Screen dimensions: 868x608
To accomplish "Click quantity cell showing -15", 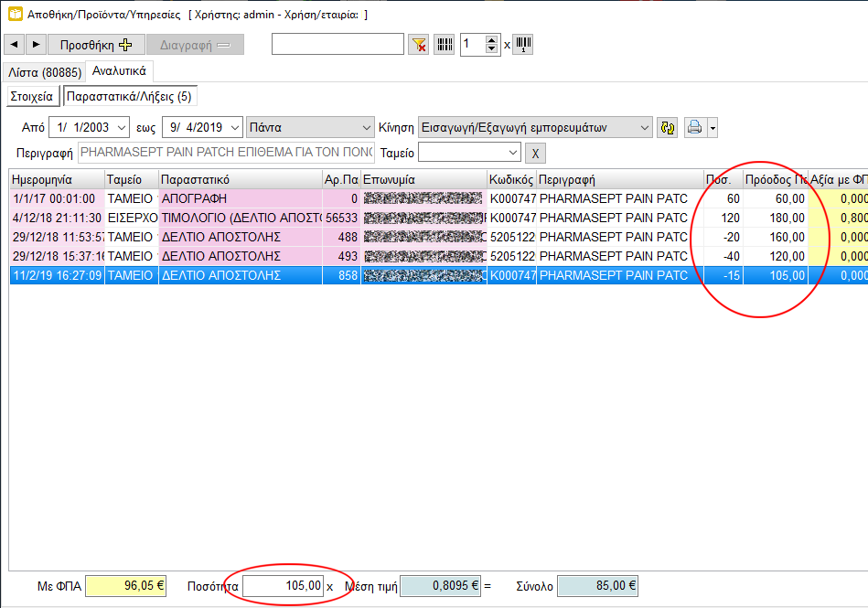I will (x=723, y=275).
